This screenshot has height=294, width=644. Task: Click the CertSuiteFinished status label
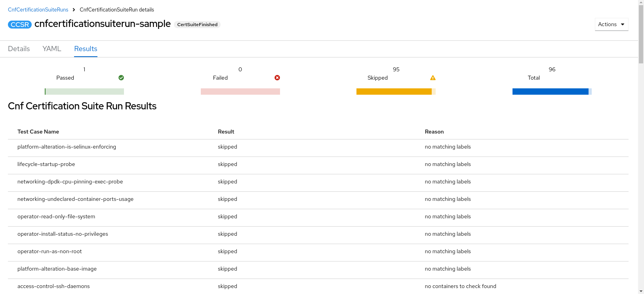(197, 25)
